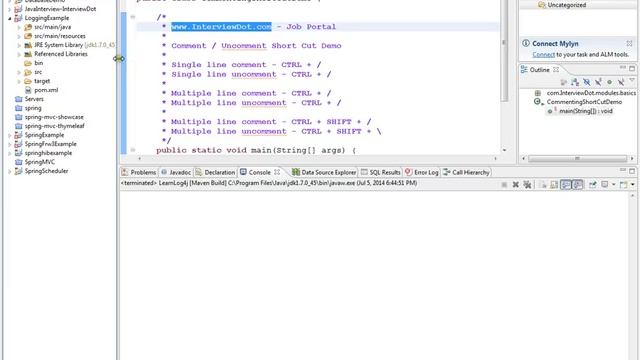Image resolution: width=640 pixels, height=360 pixels.
Task: Switch to the Javadoc tab
Action: tap(176, 172)
